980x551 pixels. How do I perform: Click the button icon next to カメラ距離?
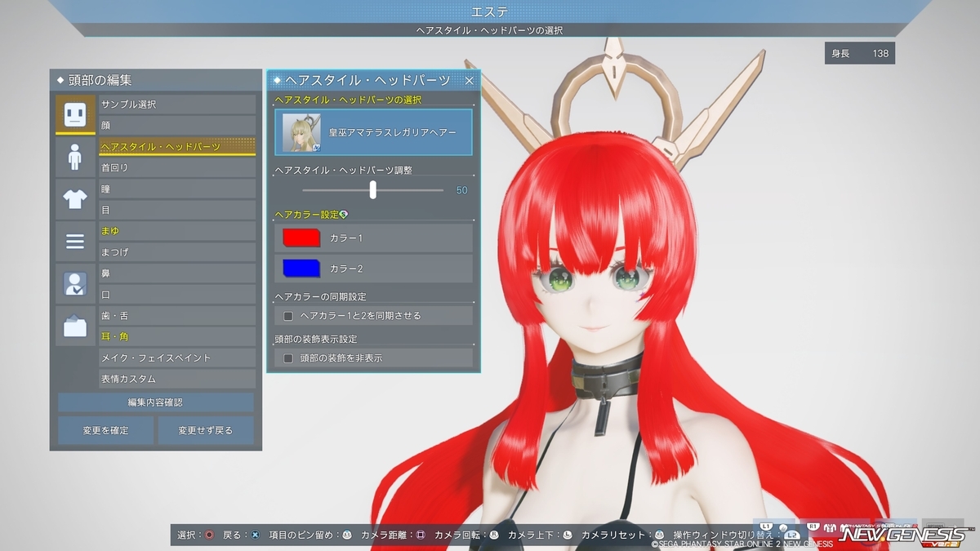pos(421,535)
